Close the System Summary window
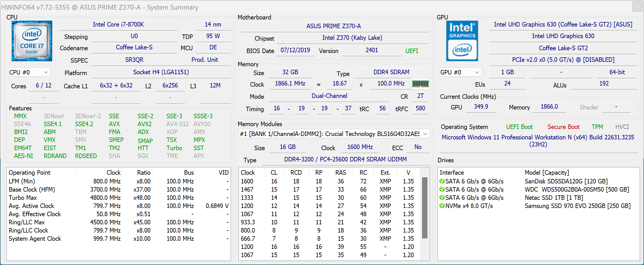Viewport: 644px width, 265px height. click(x=637, y=7)
